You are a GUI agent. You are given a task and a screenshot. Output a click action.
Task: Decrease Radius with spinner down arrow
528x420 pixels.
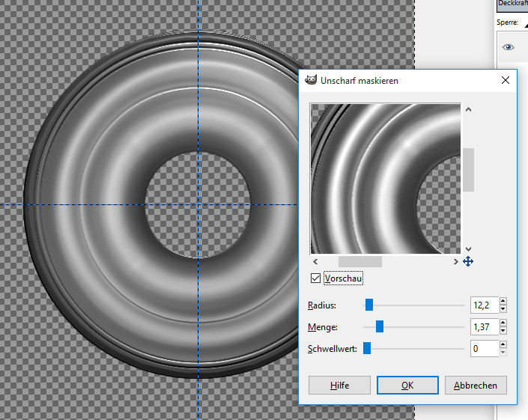click(503, 309)
